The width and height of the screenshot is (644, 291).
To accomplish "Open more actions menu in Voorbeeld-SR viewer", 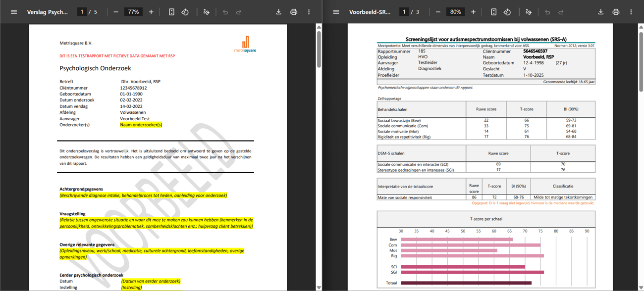I will 631,12.
